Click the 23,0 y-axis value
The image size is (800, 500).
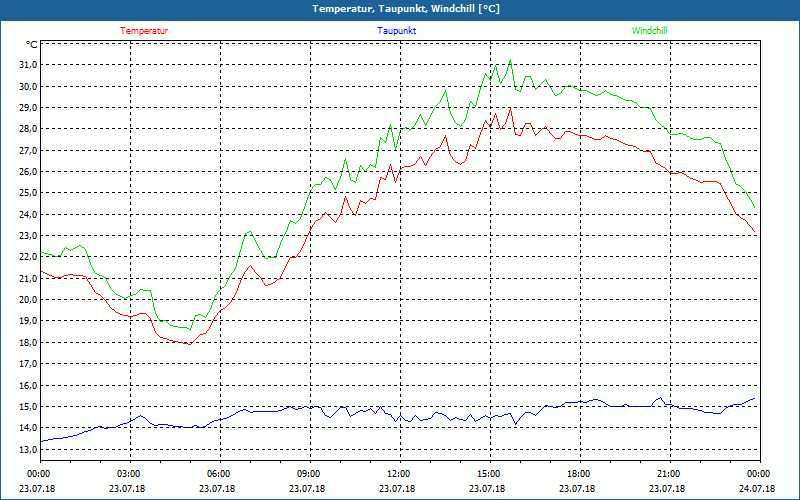[x=28, y=236]
